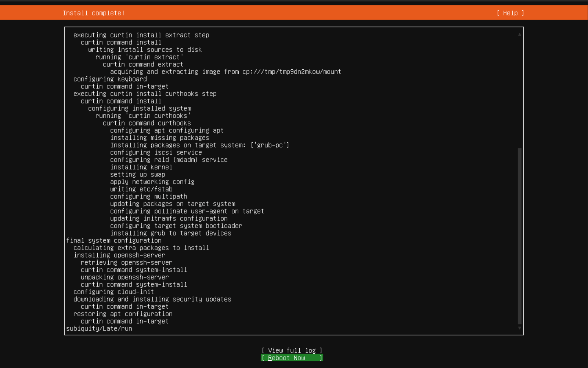Click log line 'final system configuration'
This screenshot has width=588, height=368.
click(x=114, y=240)
